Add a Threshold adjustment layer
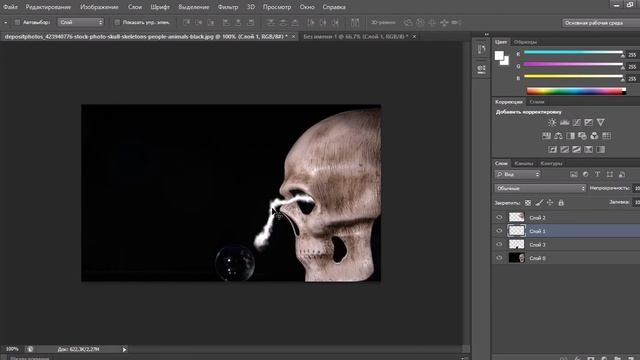 (576, 149)
